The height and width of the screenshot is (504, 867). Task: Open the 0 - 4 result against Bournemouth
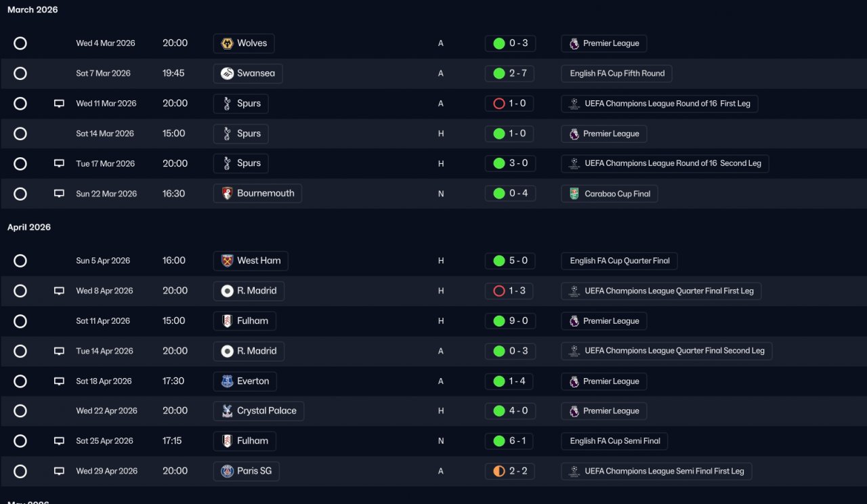tap(510, 194)
